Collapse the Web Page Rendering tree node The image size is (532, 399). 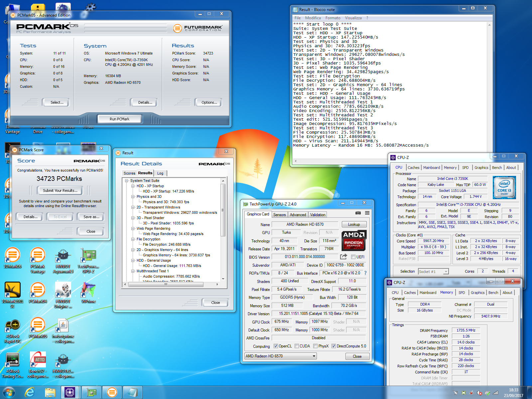point(133,229)
